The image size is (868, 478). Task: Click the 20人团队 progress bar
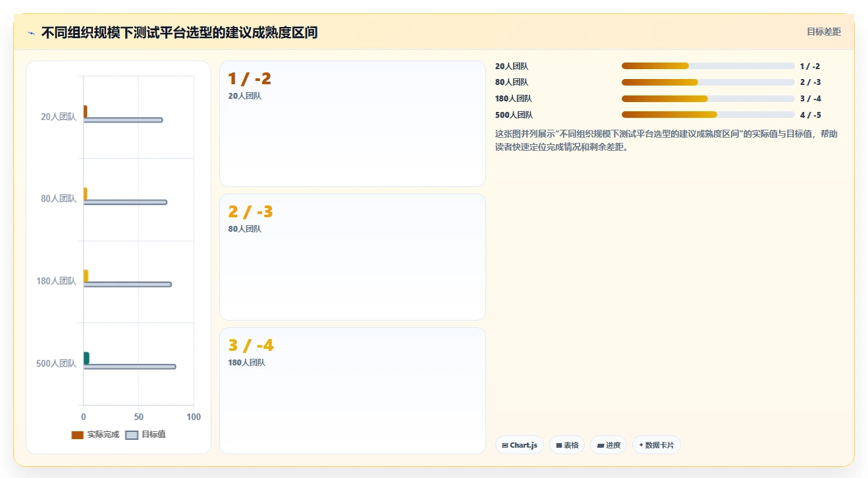tap(708, 66)
